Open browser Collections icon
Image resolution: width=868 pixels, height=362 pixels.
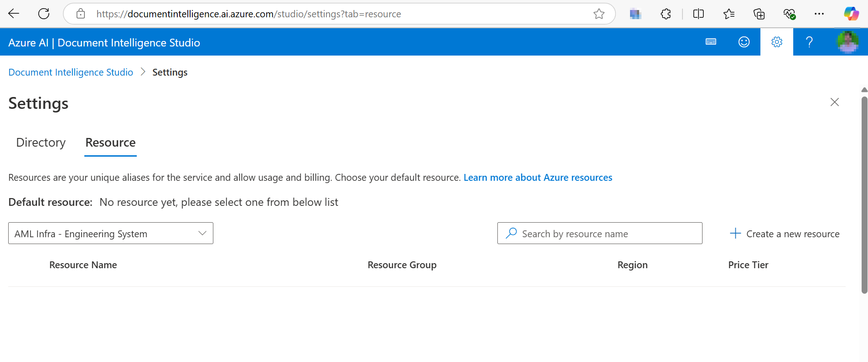[759, 14]
